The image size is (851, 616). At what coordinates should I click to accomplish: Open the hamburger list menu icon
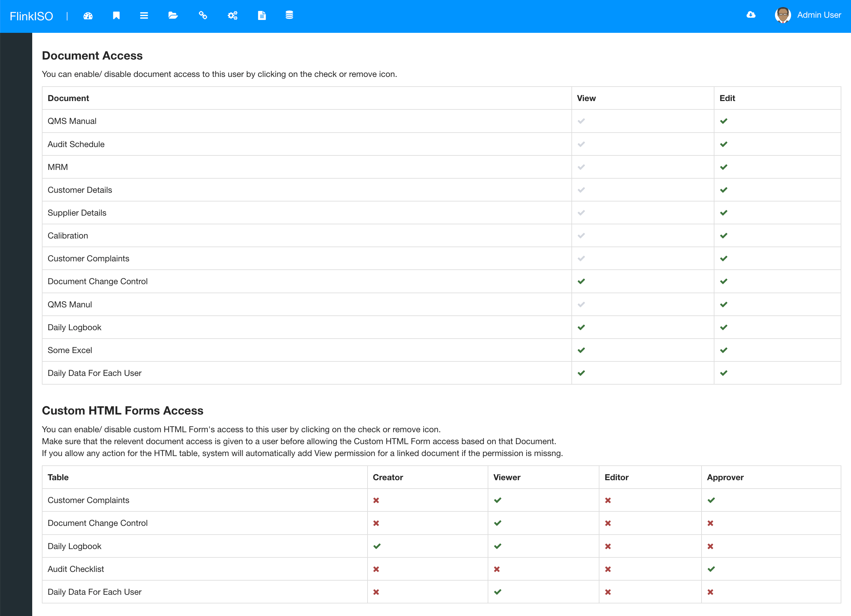point(144,15)
